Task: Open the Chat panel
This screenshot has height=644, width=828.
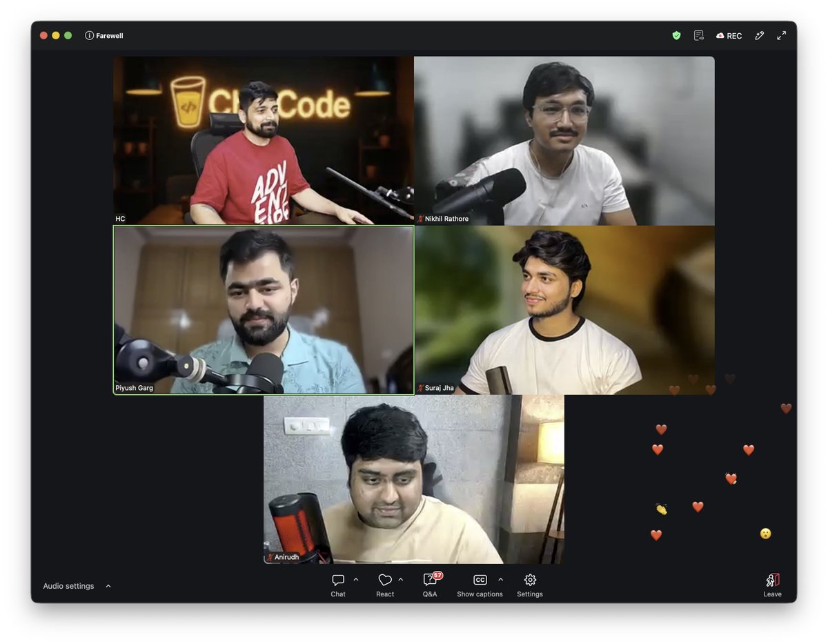Action: (338, 585)
